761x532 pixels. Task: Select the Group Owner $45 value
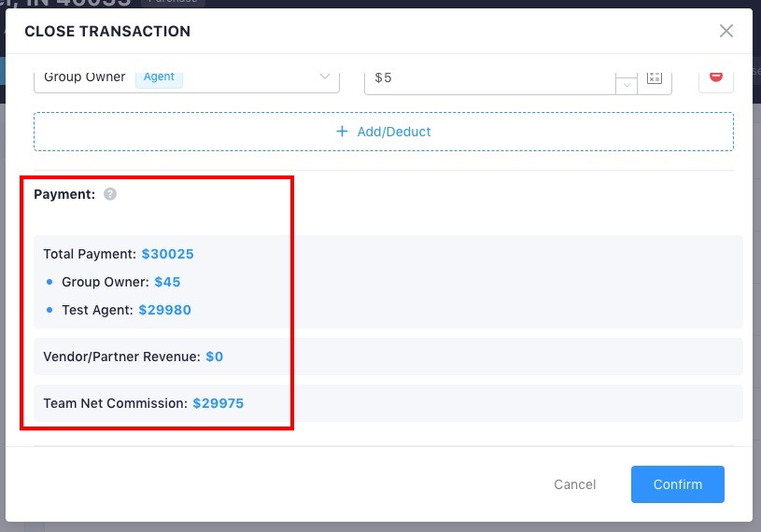click(167, 282)
